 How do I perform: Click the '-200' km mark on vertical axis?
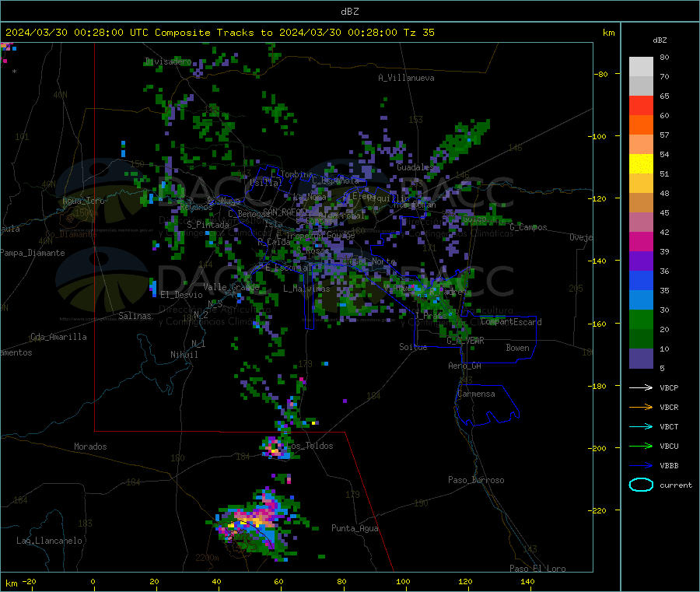(x=597, y=448)
